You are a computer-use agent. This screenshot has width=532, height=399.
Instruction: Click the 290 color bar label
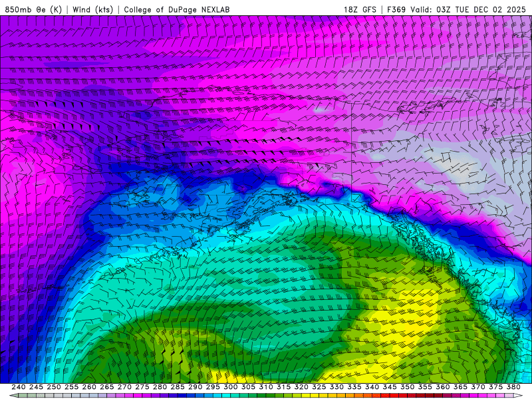point(195,387)
